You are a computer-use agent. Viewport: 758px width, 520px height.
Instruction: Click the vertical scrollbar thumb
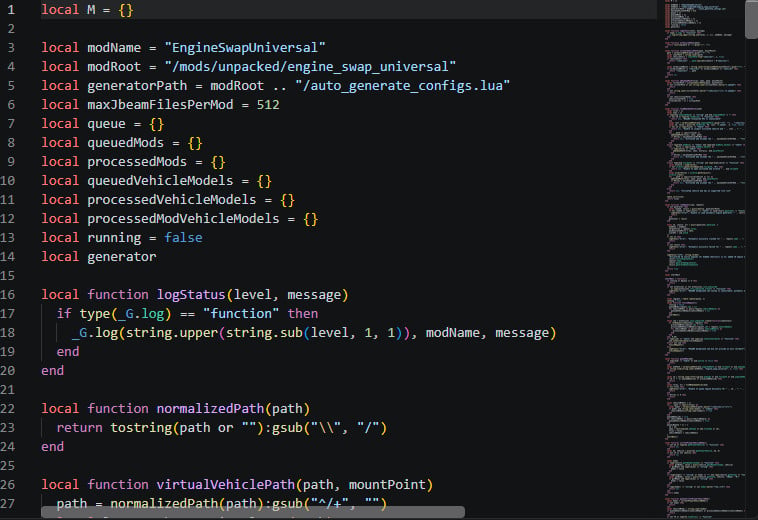coord(751,19)
